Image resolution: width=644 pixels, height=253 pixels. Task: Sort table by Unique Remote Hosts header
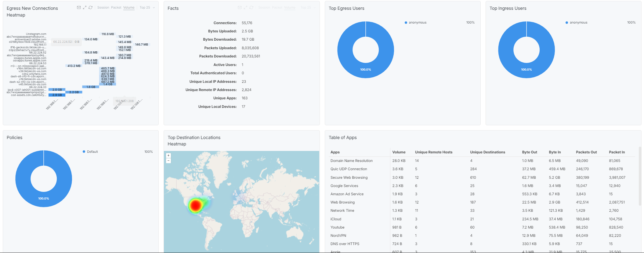click(x=434, y=152)
